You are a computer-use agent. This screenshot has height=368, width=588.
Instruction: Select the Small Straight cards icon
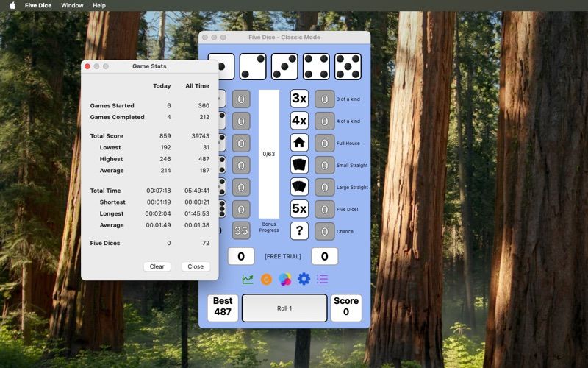(x=299, y=165)
